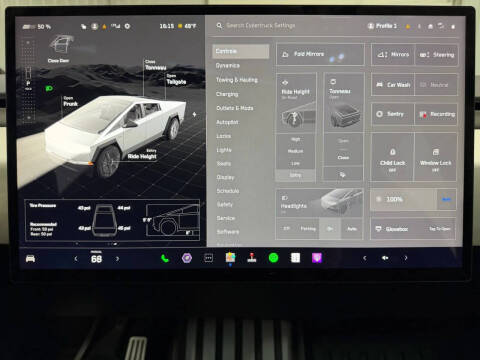Tap the charge port lightning bolt icon
This screenshot has height=360, width=480.
[194, 114]
